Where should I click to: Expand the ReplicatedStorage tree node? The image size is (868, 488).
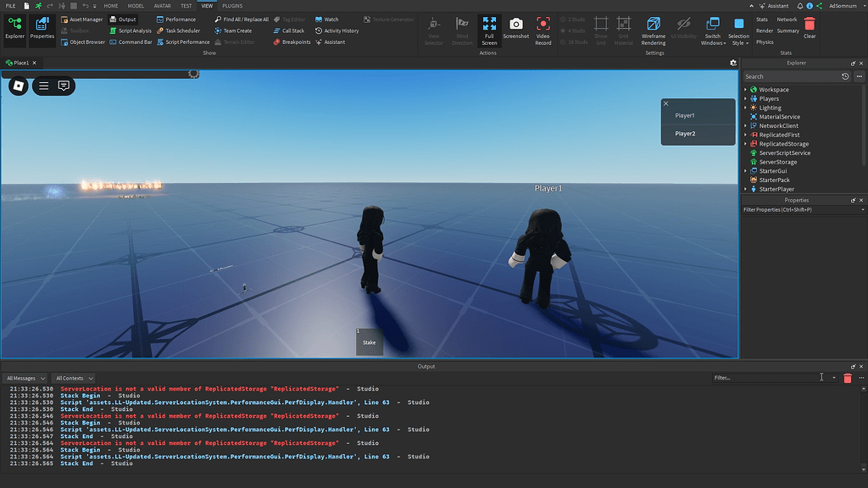[746, 144]
